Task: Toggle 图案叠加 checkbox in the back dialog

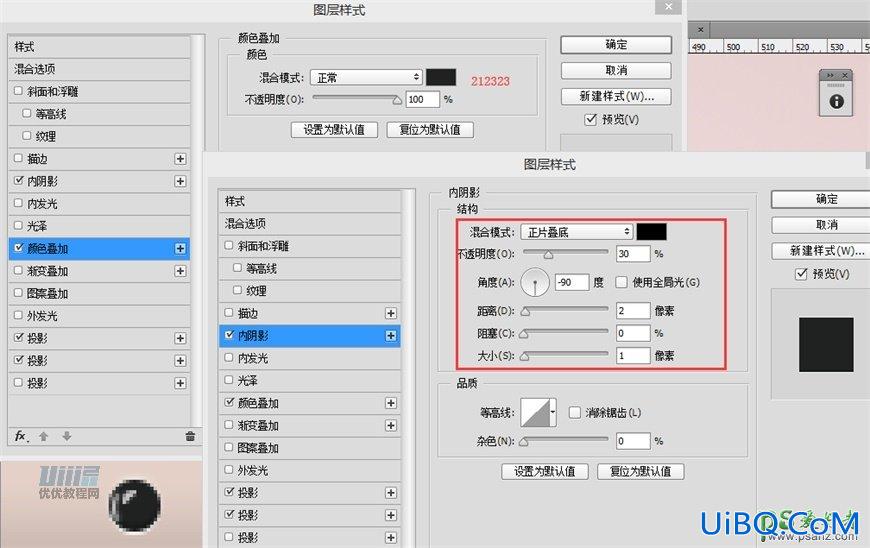Action: pos(18,293)
